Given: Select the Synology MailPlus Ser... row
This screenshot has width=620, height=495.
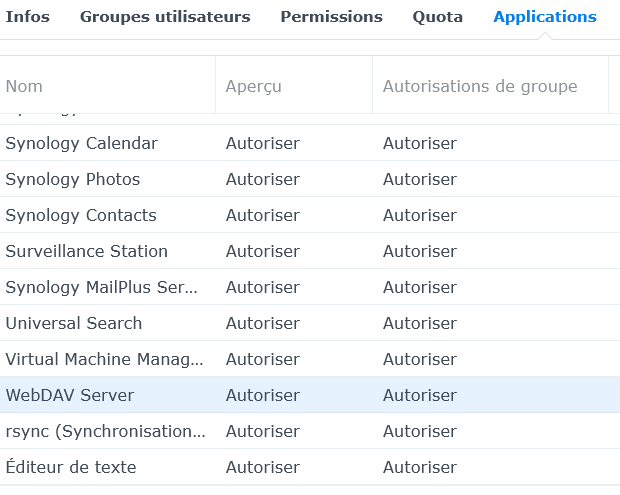Looking at the screenshot, I should coord(310,287).
